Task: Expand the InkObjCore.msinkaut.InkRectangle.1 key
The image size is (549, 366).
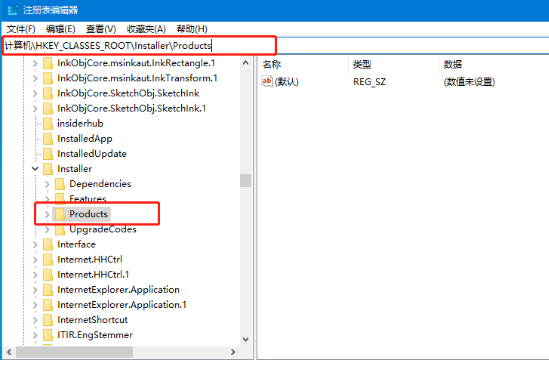Action: point(35,63)
